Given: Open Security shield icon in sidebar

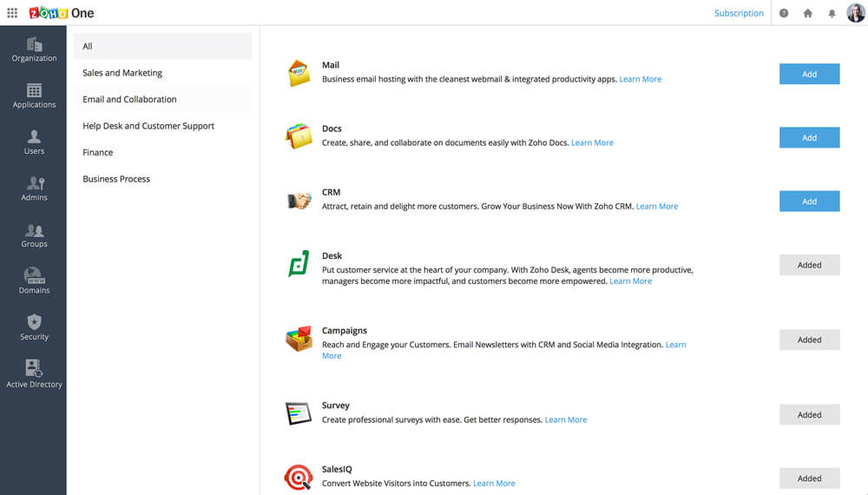Looking at the screenshot, I should tap(34, 327).
